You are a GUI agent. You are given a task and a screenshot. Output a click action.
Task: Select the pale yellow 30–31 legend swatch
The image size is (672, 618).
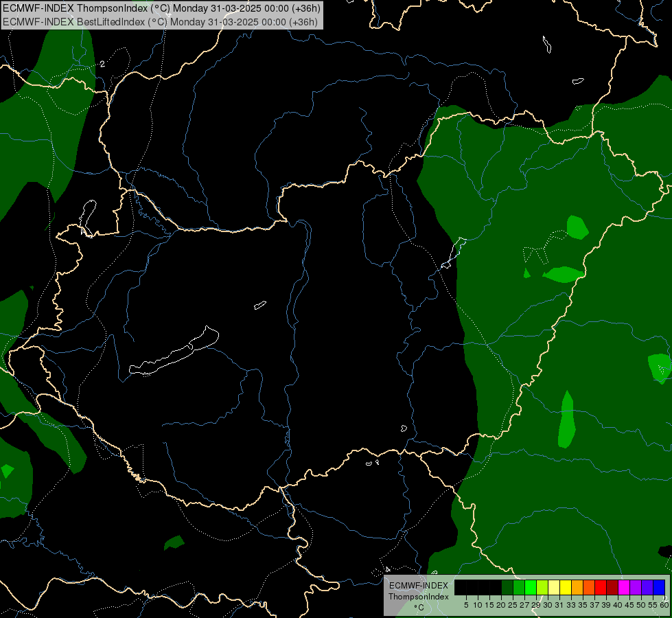pos(554,587)
